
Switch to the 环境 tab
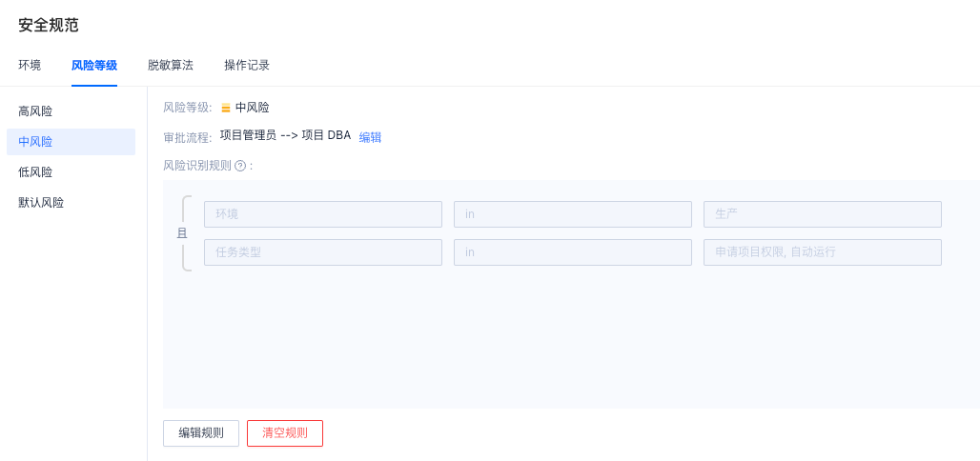click(x=30, y=66)
